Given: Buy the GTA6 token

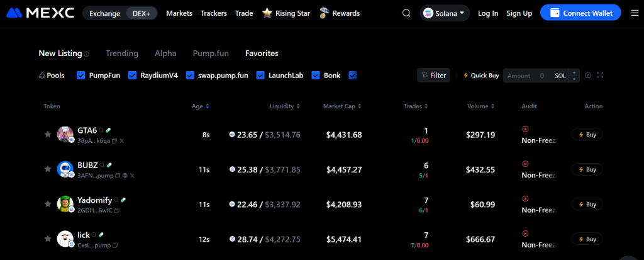Looking at the screenshot, I should (587, 135).
